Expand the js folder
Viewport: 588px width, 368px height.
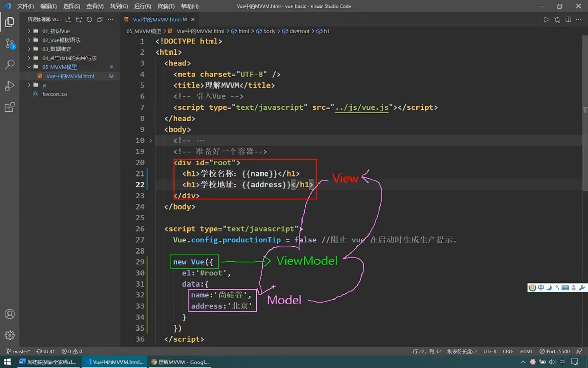tap(70, 85)
